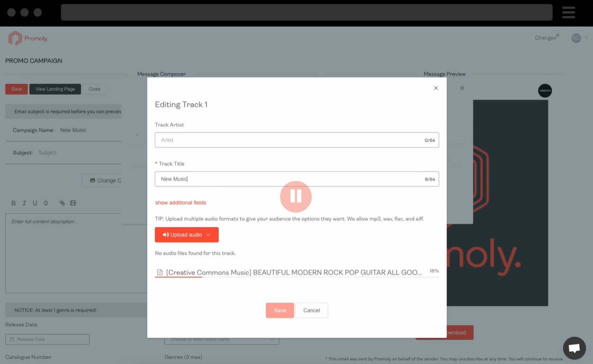The width and height of the screenshot is (593, 364).
Task: Apply strikethrough formatting in the editor toolbar
Action: (46, 203)
